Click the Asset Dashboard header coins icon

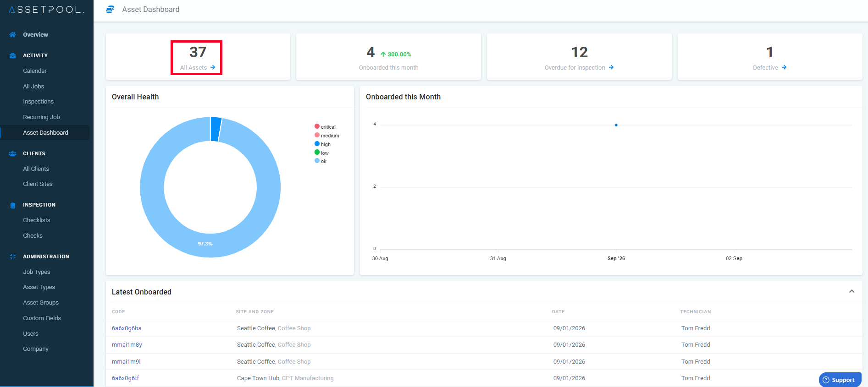110,9
